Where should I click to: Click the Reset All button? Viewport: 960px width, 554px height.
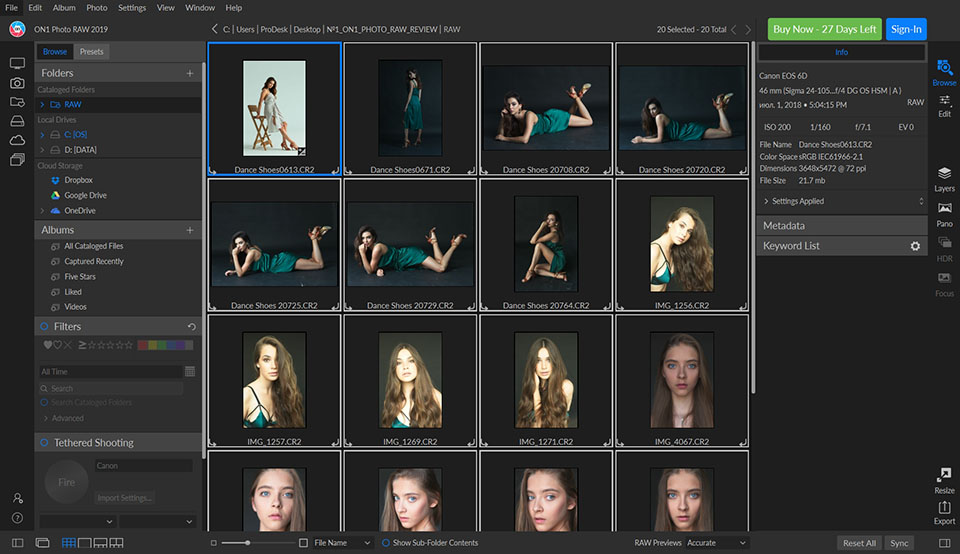(x=859, y=543)
